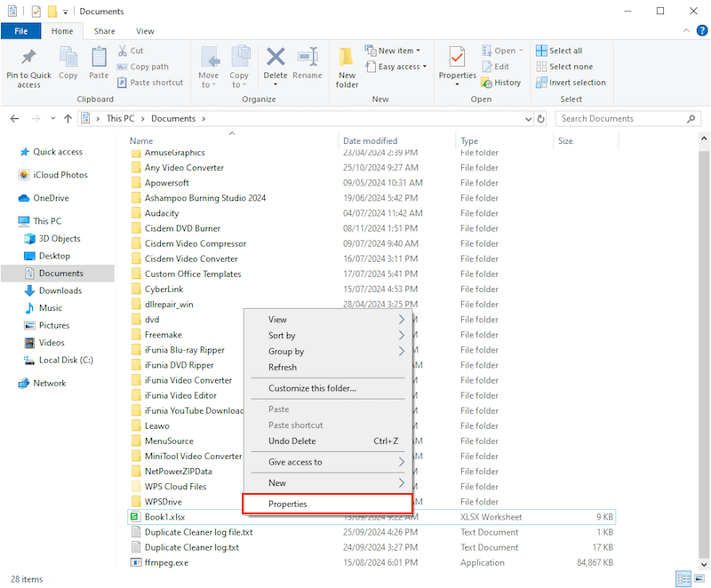711x588 pixels.
Task: Switch to Details view icon in status bar
Action: pos(683,578)
